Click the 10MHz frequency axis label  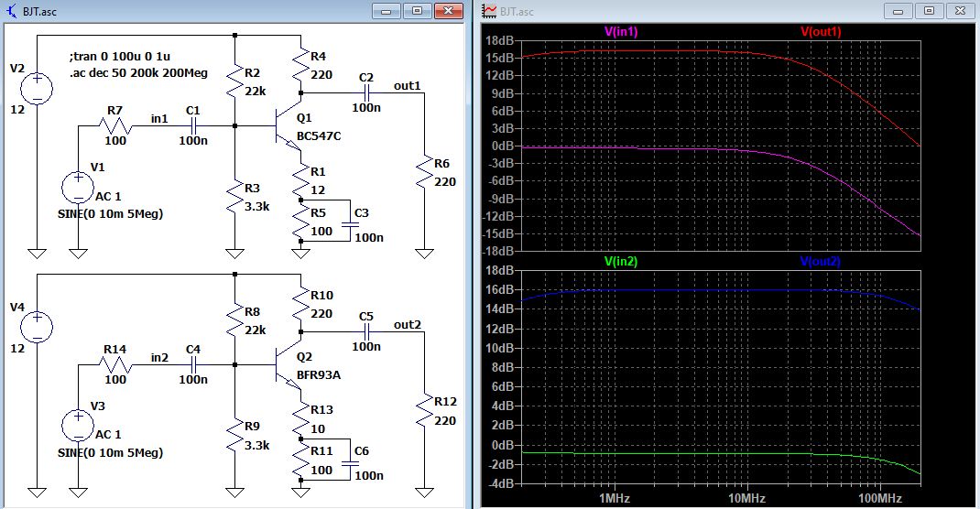point(746,498)
